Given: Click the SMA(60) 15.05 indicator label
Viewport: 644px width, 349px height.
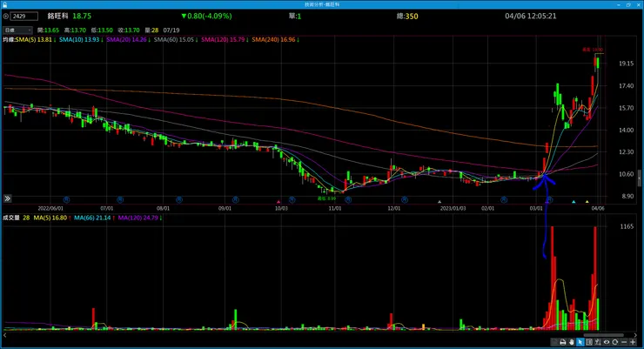Looking at the screenshot, I should 176,40.
